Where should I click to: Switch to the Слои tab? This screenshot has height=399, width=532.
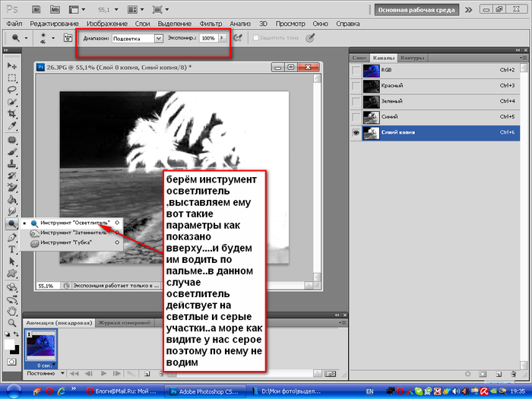pyautogui.click(x=359, y=58)
